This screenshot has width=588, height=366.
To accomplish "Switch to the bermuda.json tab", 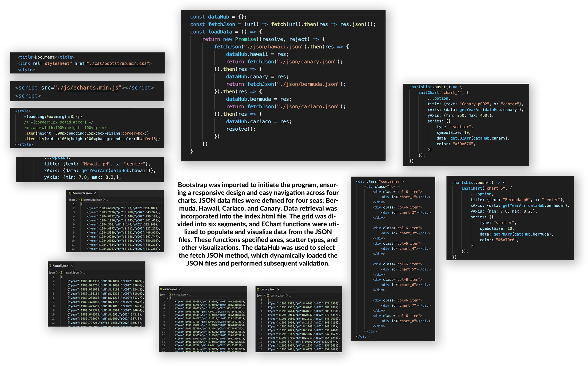I will (x=82, y=193).
